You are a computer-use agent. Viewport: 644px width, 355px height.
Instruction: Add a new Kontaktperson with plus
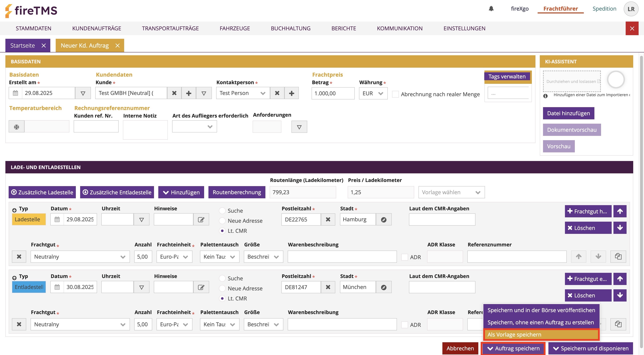pos(291,93)
